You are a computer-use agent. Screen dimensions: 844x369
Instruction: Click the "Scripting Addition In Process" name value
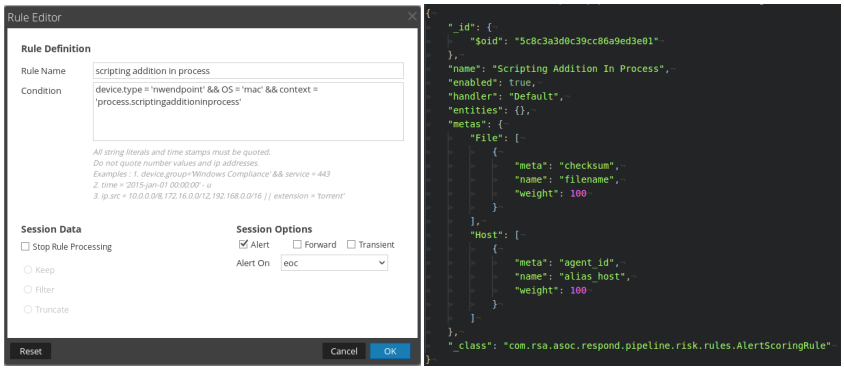pos(580,69)
